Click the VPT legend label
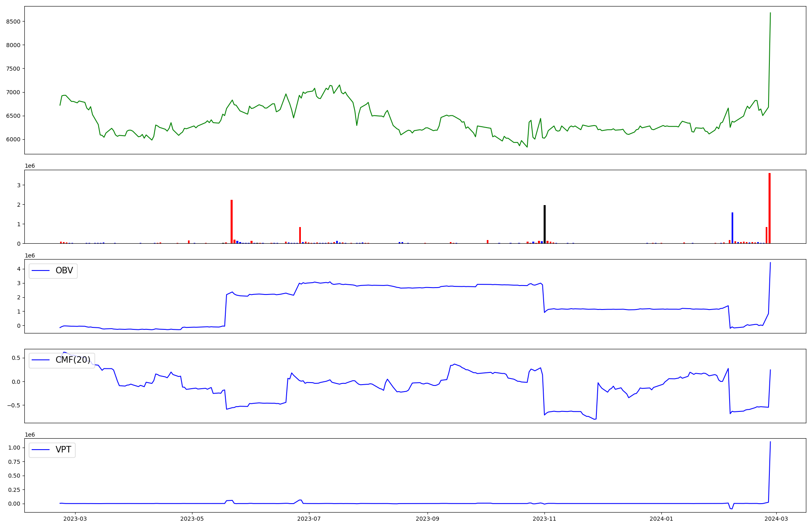 tap(63, 450)
